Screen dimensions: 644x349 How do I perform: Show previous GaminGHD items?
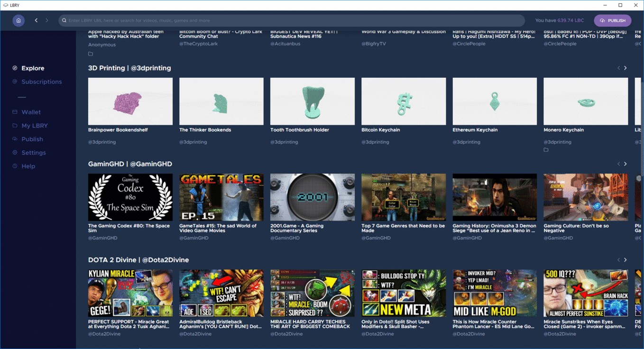coord(618,164)
